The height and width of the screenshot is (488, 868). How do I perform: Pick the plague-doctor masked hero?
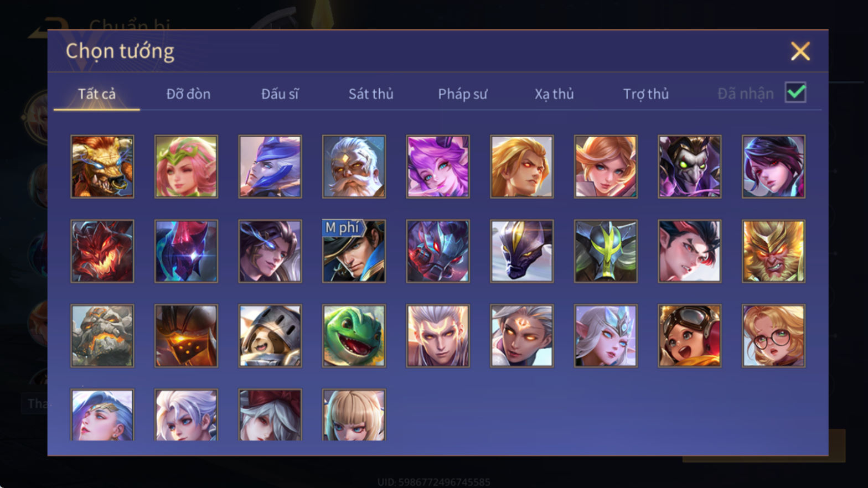pyautogui.click(x=690, y=167)
